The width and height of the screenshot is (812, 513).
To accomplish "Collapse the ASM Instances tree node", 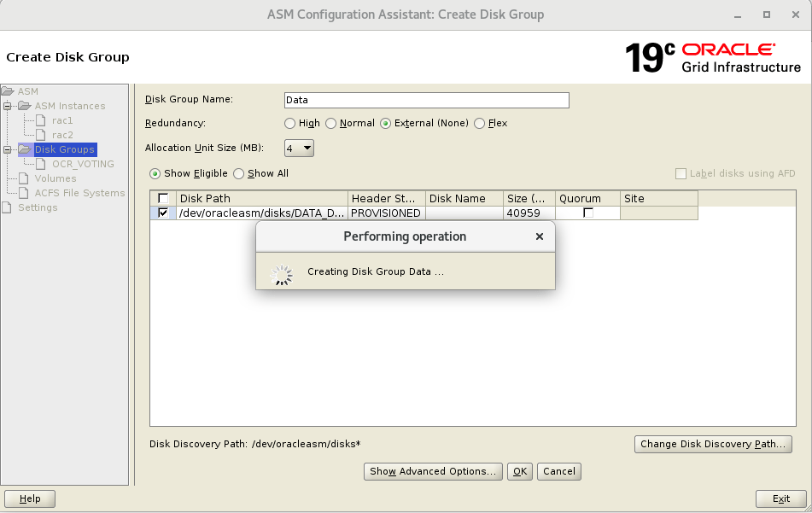I will click(x=7, y=106).
